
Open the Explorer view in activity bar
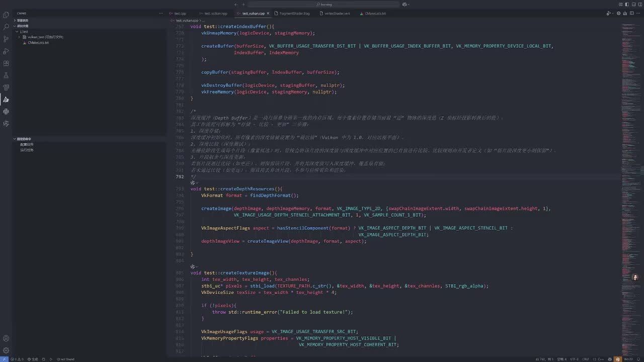pyautogui.click(x=6, y=15)
